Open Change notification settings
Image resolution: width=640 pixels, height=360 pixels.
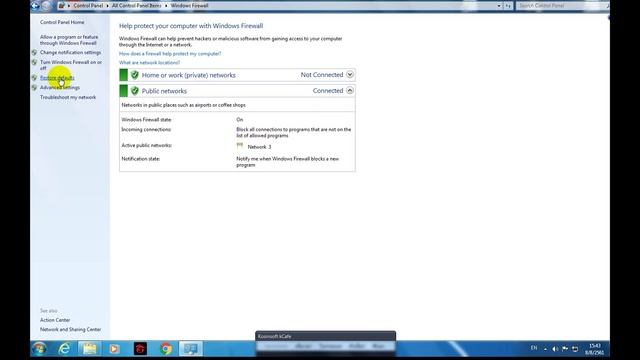pyautogui.click(x=70, y=52)
